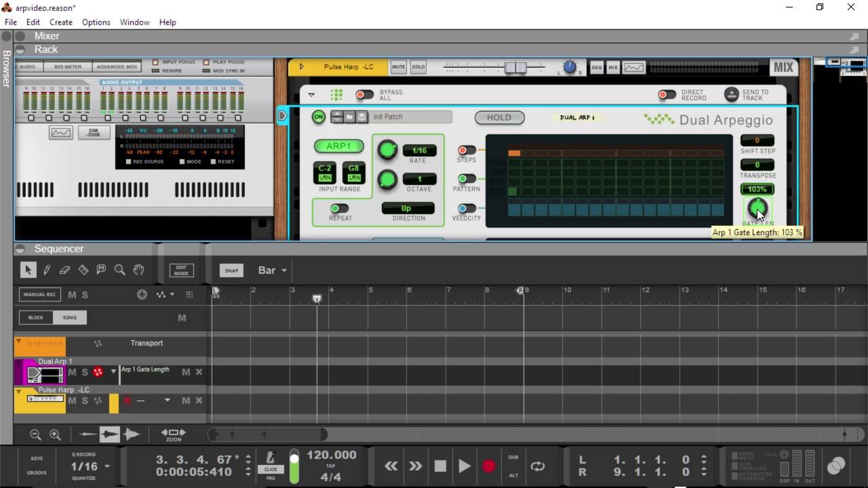
Task: Collapse the Sequencer panel
Action: (x=20, y=249)
